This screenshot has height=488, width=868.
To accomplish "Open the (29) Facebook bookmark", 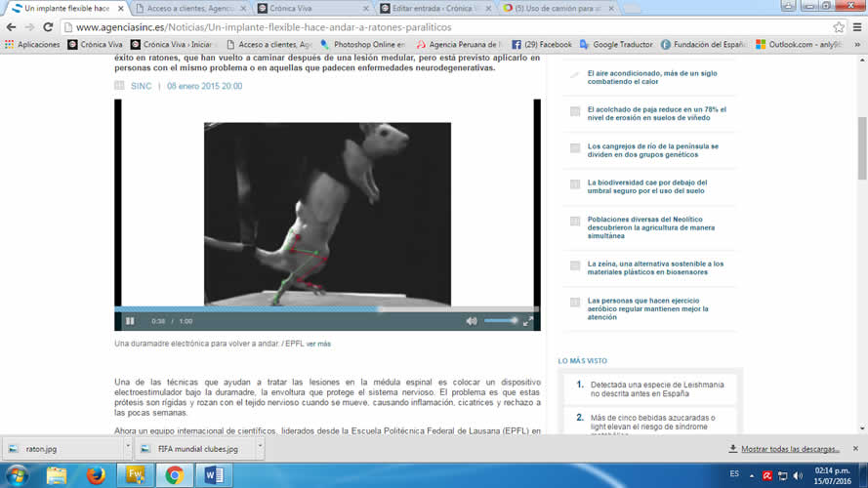I will 541,44.
